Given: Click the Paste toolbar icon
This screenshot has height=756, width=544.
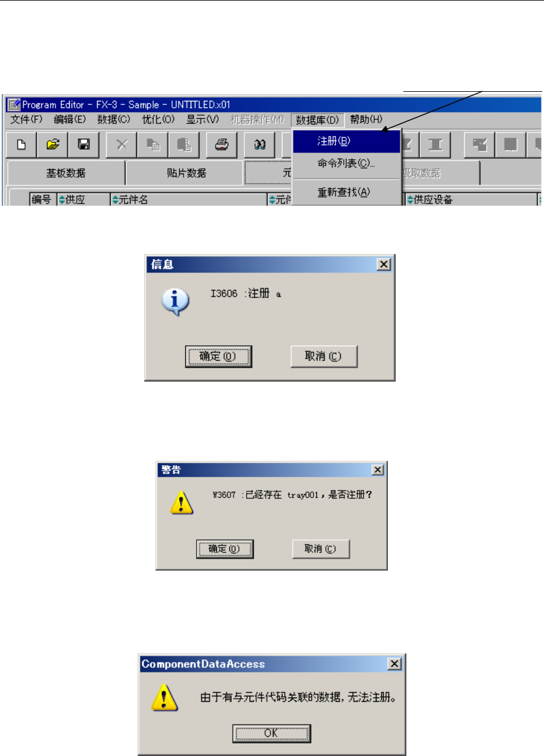Looking at the screenshot, I should 184,144.
